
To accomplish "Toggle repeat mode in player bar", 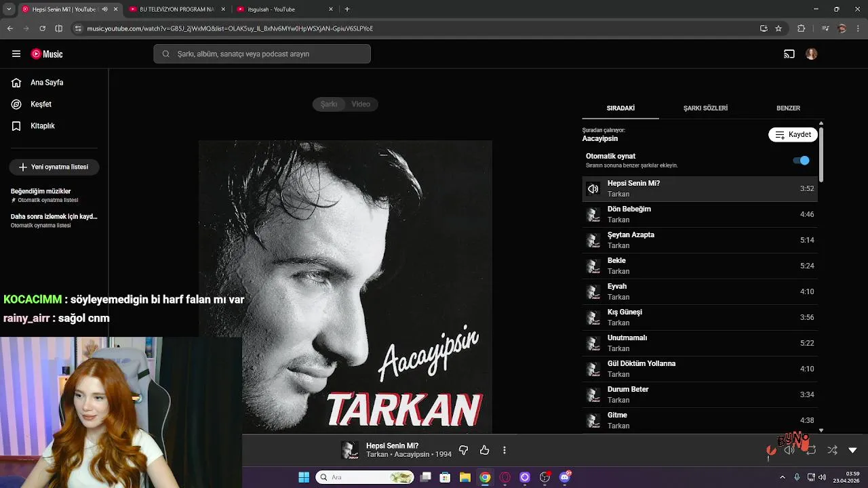I will point(811,450).
